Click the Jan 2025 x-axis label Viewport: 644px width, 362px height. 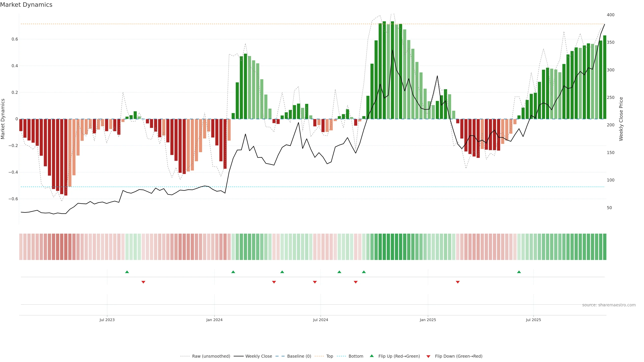[x=428, y=320]
